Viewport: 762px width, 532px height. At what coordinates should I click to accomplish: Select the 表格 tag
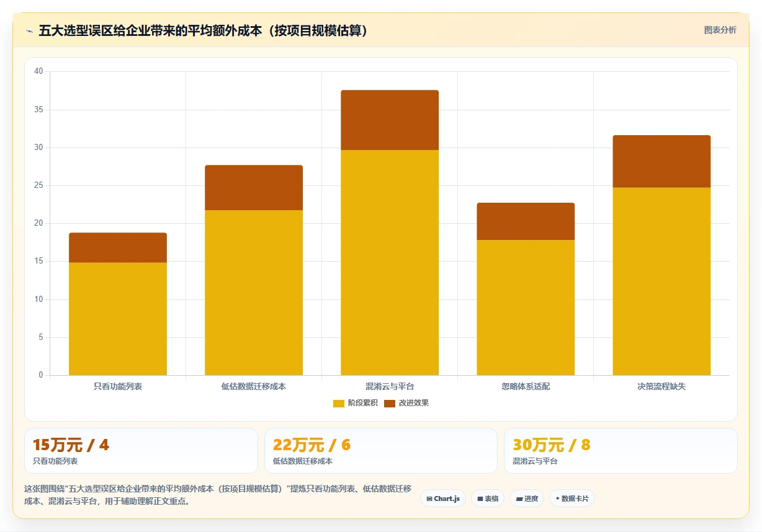[488, 499]
